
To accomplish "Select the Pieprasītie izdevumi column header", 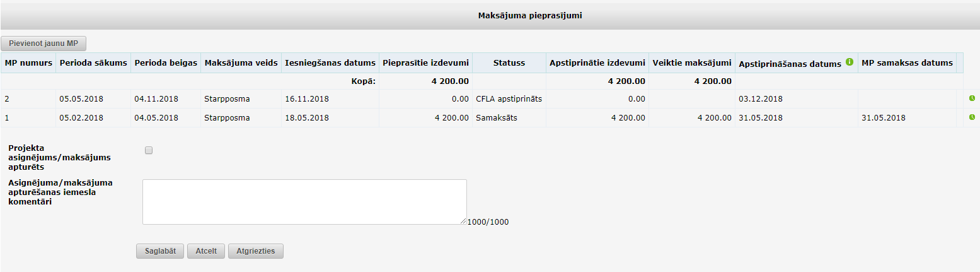I will click(426, 63).
